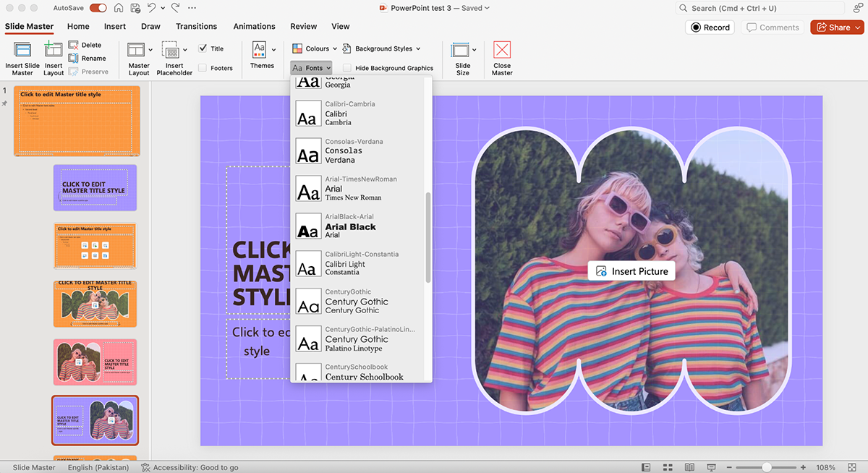Screen dimensions: 868x473
Task: Toggle the AutoSave switch
Action: tap(98, 8)
